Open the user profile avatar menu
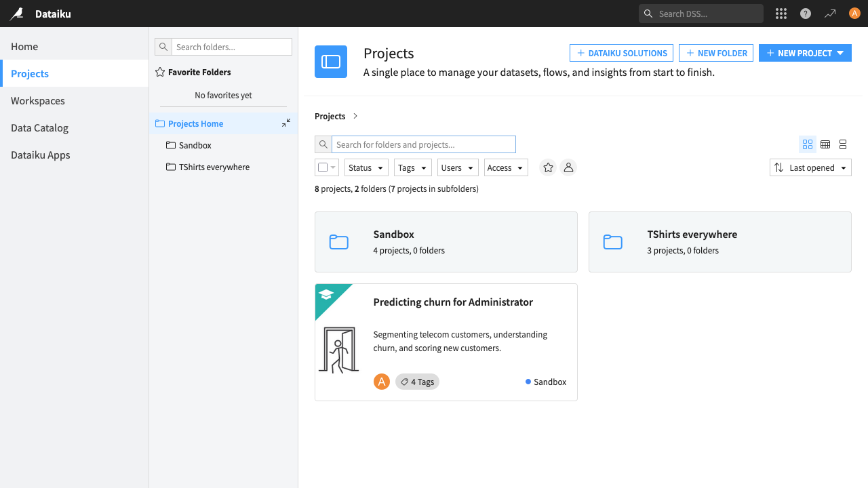 854,14
